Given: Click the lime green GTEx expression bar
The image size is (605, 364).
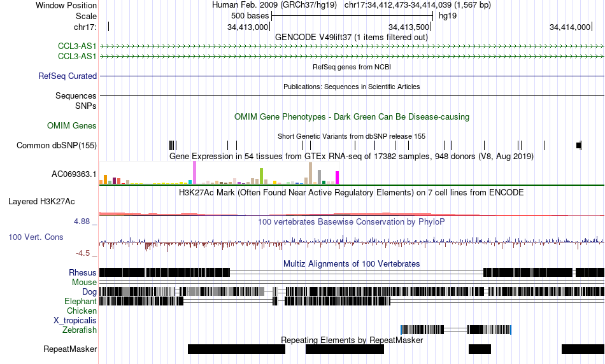Looking at the screenshot, I should 261,176.
